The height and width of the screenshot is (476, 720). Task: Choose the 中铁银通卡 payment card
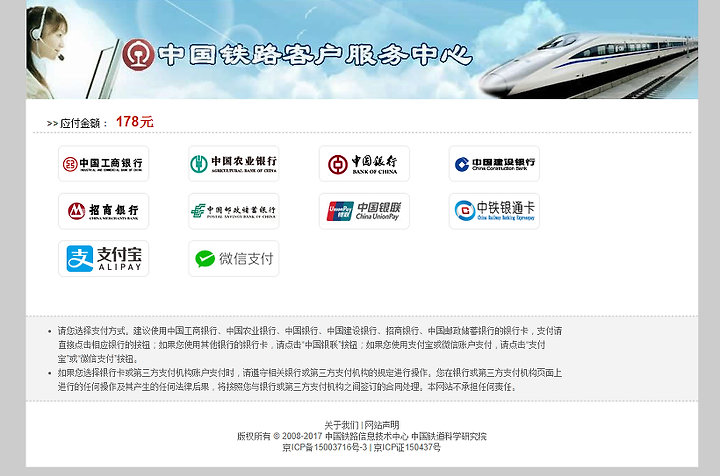[494, 211]
